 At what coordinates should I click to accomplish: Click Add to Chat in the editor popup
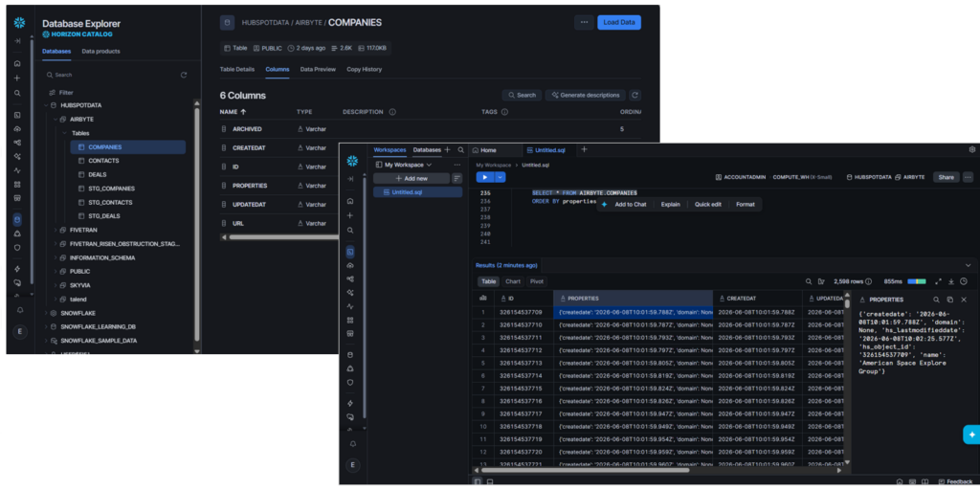coord(630,205)
